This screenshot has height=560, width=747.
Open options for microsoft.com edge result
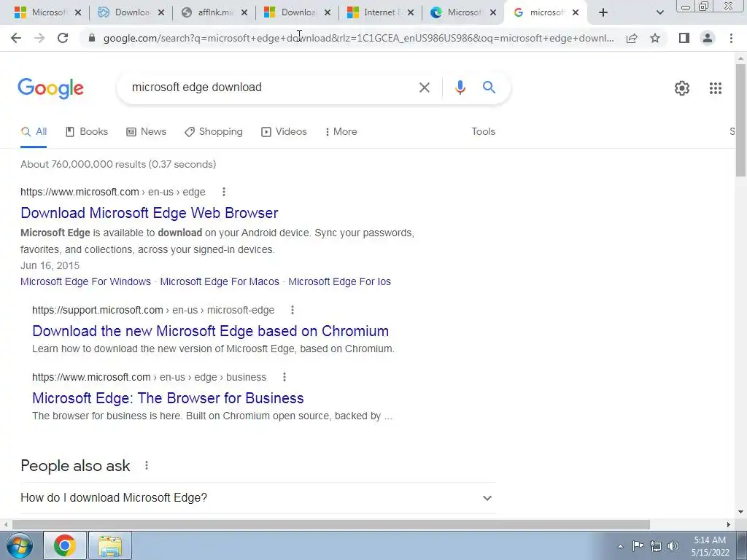pyautogui.click(x=223, y=192)
